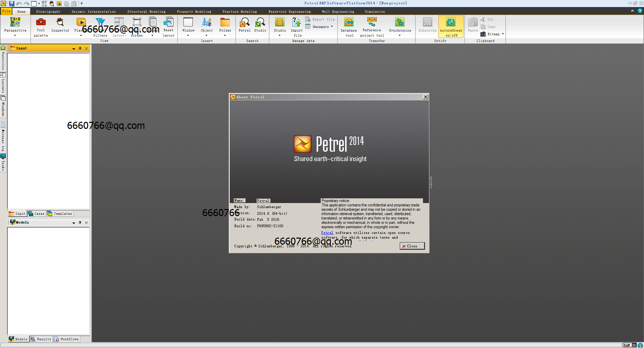Open the Windows side panel
The height and width of the screenshot is (348, 644).
click(x=3, y=106)
